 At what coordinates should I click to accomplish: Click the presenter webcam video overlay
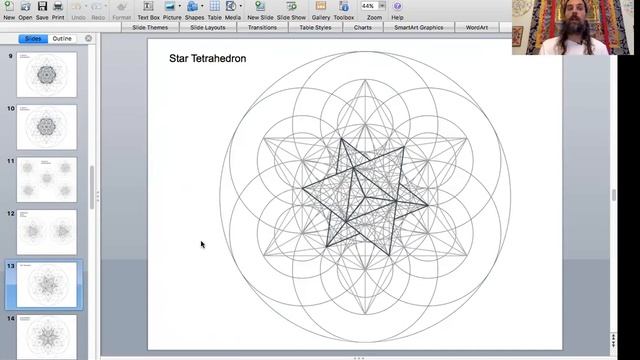(573, 27)
